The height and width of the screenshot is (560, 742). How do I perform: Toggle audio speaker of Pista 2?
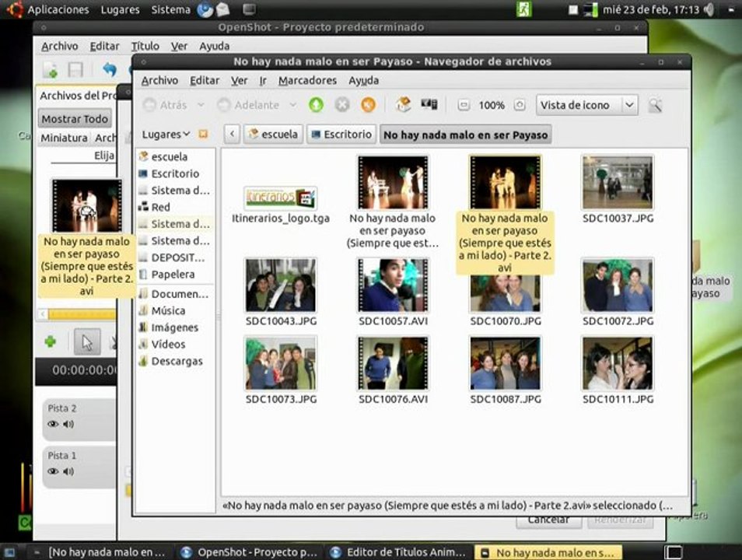tap(68, 424)
